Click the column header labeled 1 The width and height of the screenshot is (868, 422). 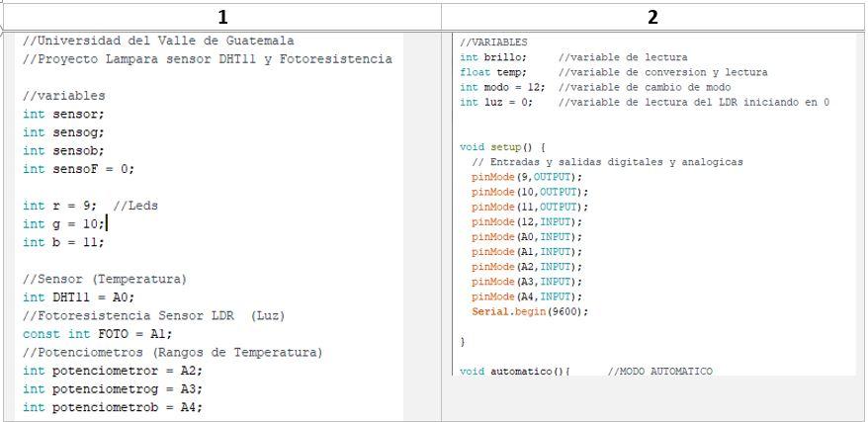[222, 17]
